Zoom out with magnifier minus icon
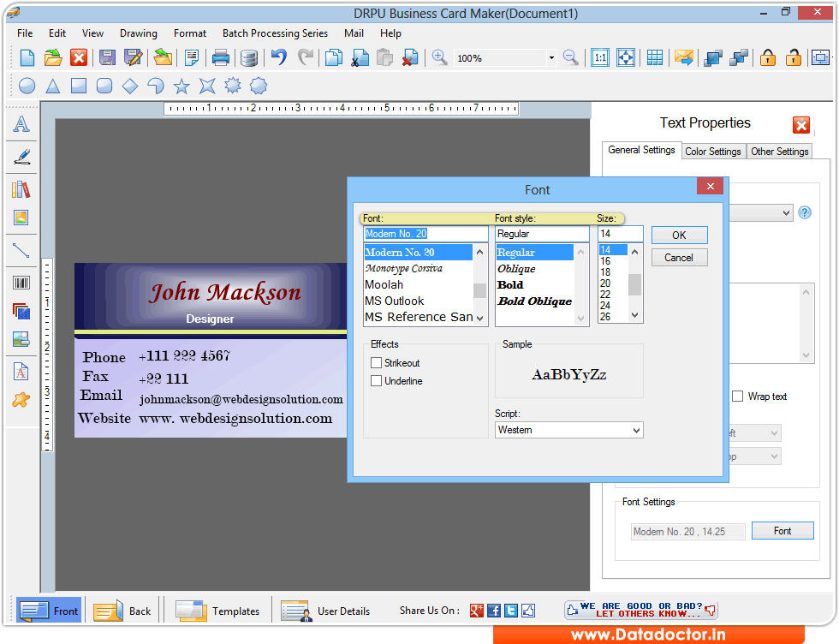Image resolution: width=839 pixels, height=644 pixels. (x=570, y=57)
